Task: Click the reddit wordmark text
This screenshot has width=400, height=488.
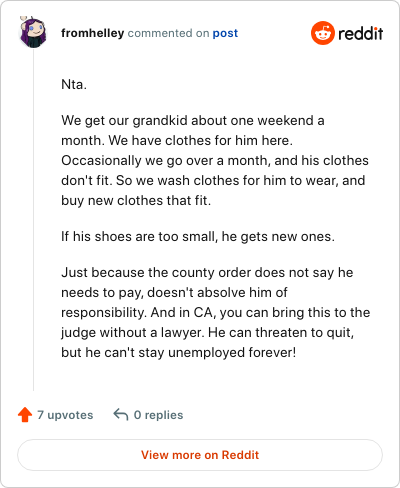Action: pos(360,33)
